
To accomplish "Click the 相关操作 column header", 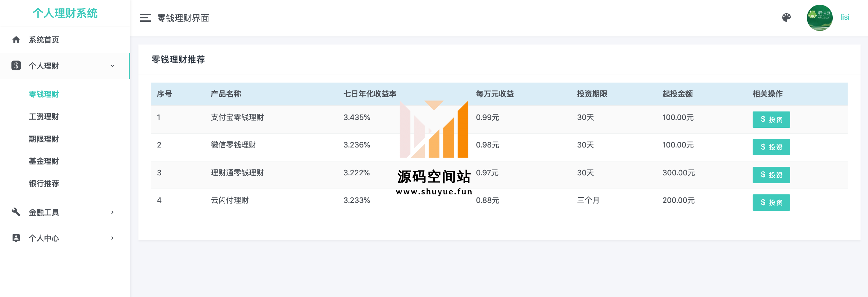I will [768, 94].
